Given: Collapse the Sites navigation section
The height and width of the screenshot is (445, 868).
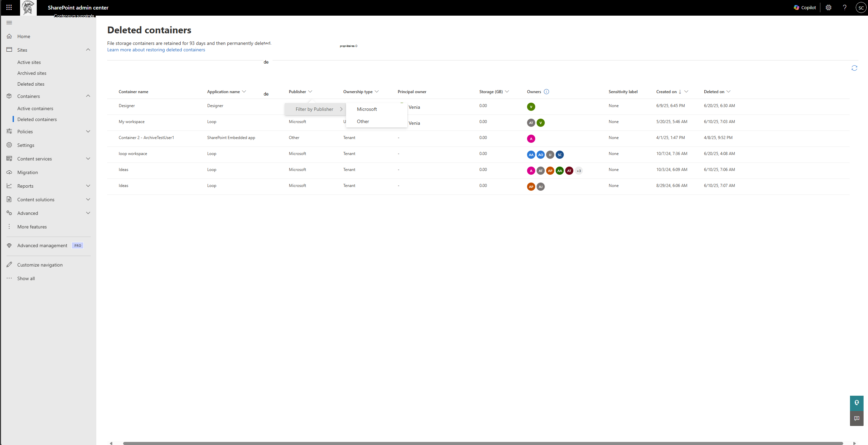Looking at the screenshot, I should click(x=88, y=50).
